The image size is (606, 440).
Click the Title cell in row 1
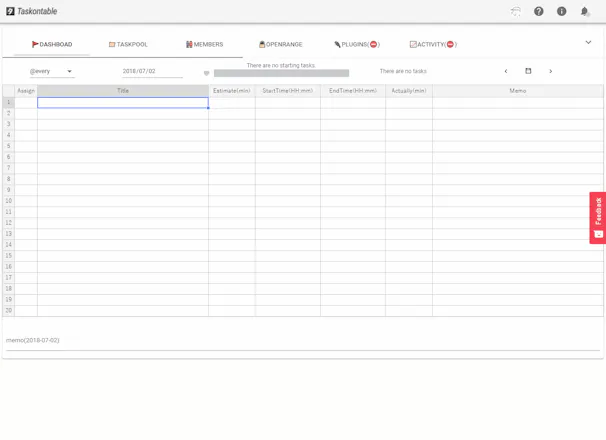(x=123, y=102)
